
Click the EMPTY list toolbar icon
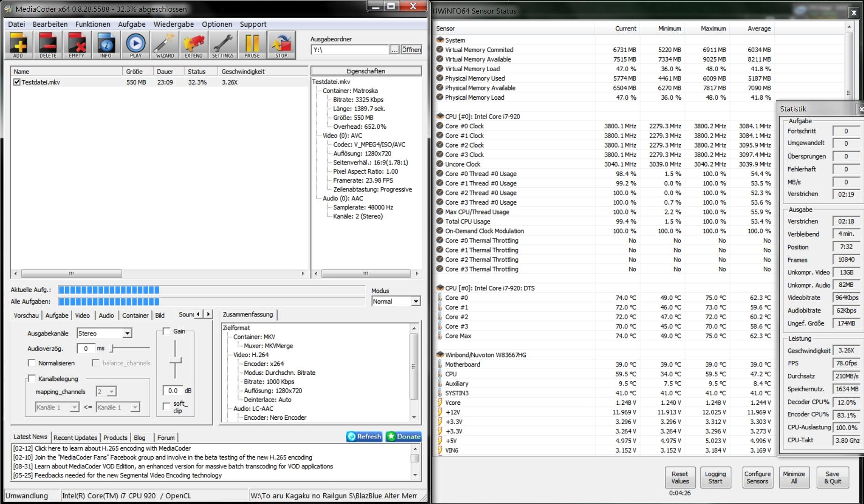[76, 45]
